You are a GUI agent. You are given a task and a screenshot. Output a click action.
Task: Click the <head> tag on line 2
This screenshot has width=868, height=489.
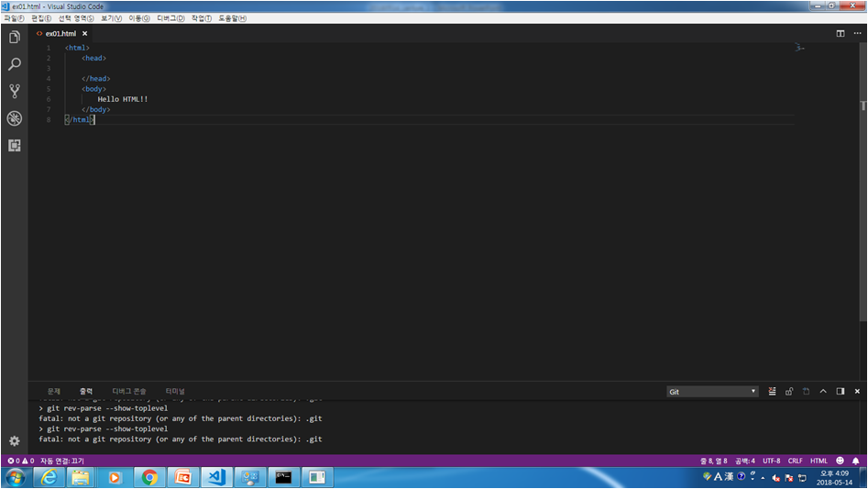point(94,58)
